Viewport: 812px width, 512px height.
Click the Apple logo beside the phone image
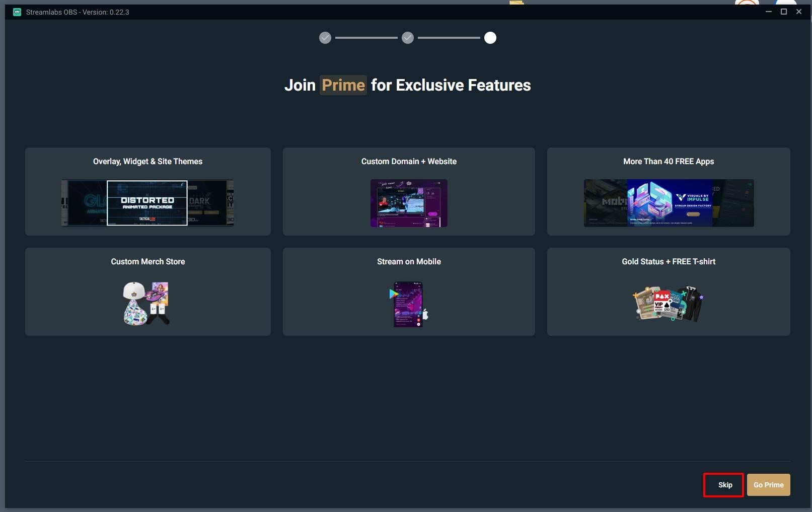coord(425,315)
